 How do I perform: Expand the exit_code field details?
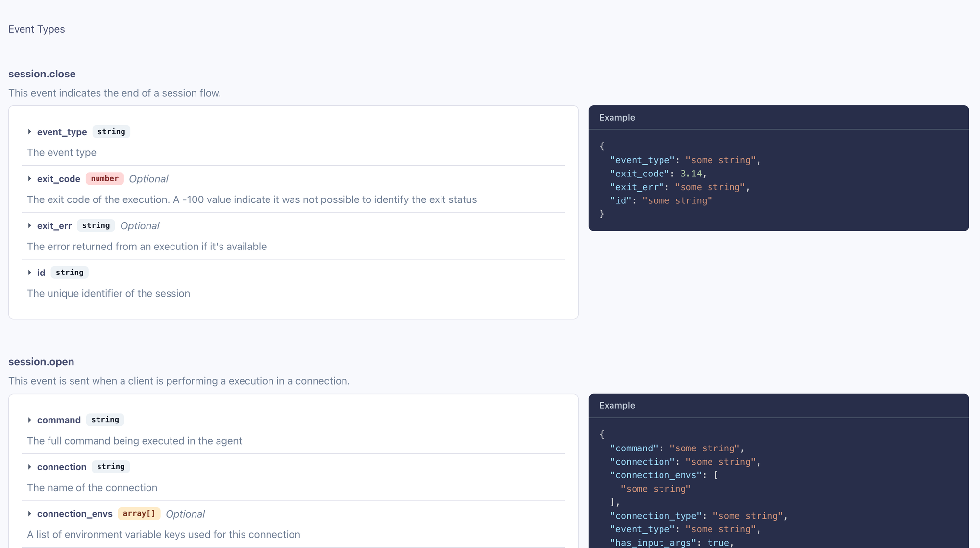(x=30, y=179)
